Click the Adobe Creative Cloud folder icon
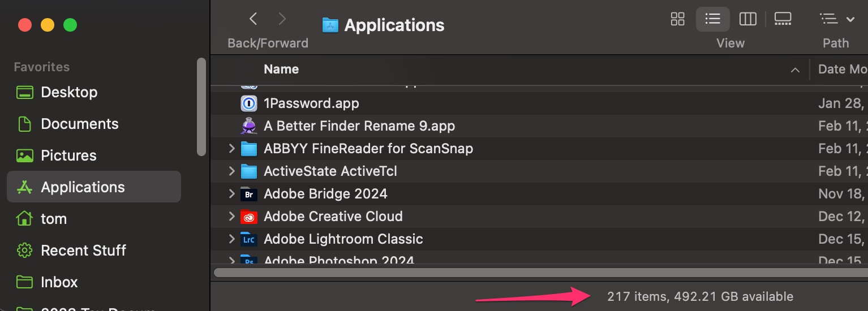The image size is (868, 311). [249, 217]
